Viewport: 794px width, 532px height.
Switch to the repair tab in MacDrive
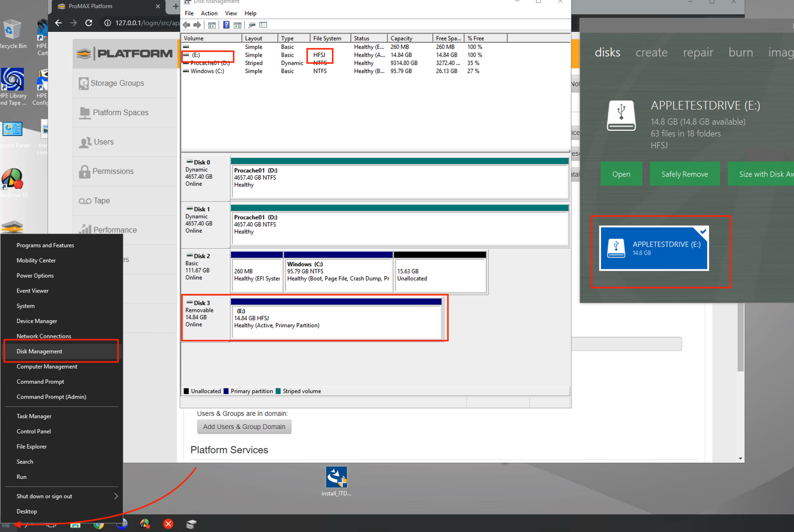[698, 53]
